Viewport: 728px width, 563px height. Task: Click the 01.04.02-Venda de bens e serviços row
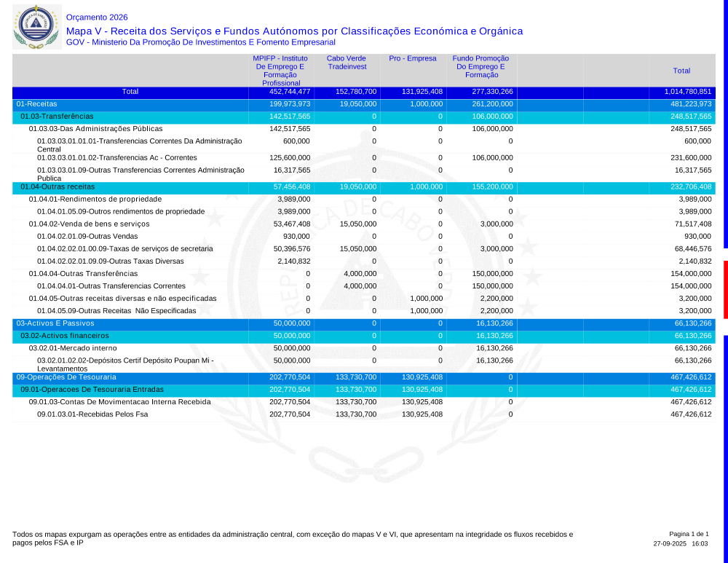click(89, 224)
